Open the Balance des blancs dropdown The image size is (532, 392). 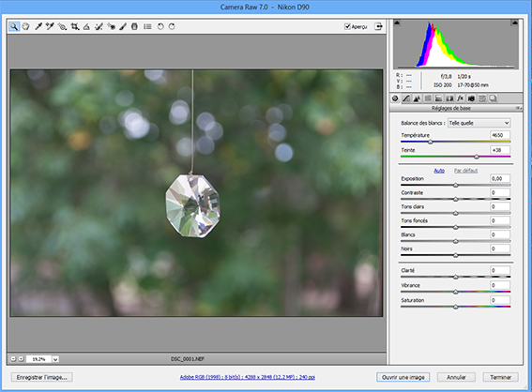click(x=479, y=123)
